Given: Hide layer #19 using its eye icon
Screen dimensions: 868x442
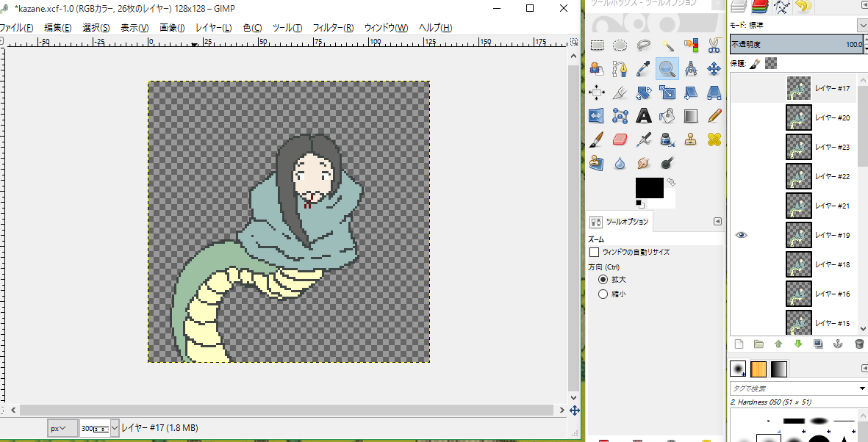Looking at the screenshot, I should (742, 235).
